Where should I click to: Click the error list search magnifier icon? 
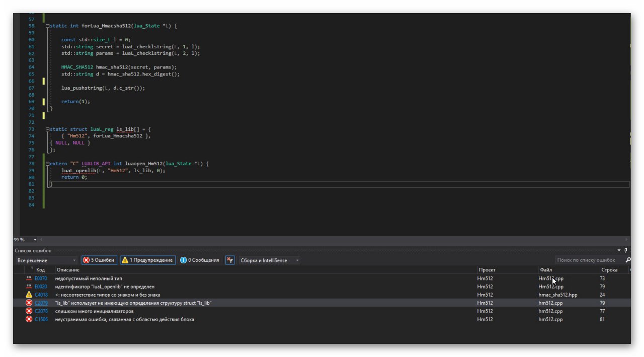pos(627,260)
